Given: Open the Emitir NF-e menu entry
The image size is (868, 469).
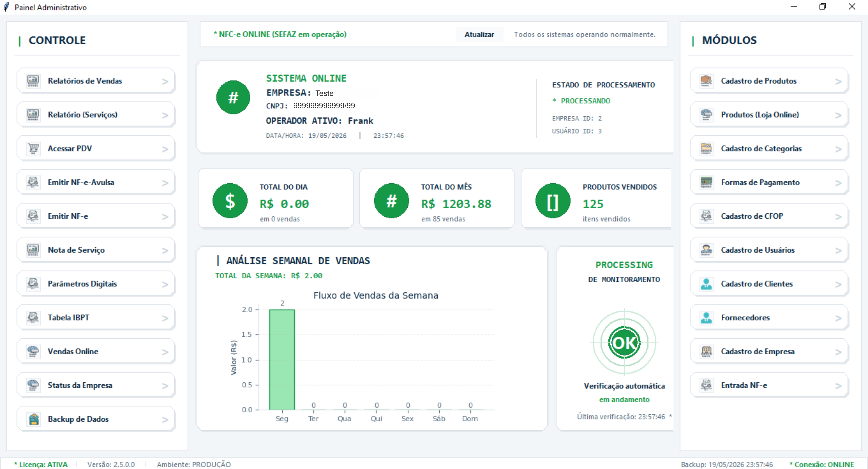Looking at the screenshot, I should click(x=96, y=216).
